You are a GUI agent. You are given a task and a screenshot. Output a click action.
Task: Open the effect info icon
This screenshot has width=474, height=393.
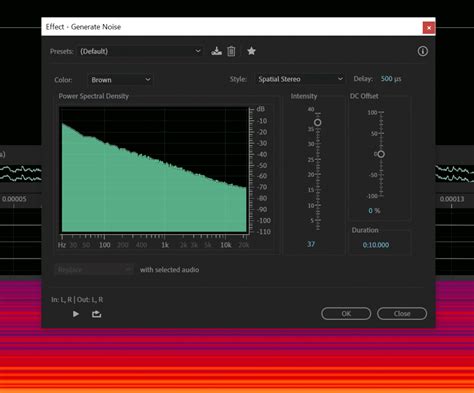point(423,51)
